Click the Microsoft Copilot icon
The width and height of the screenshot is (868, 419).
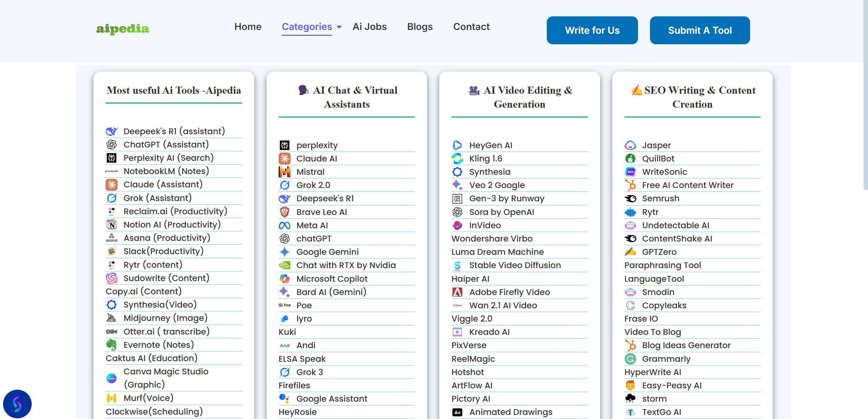284,279
